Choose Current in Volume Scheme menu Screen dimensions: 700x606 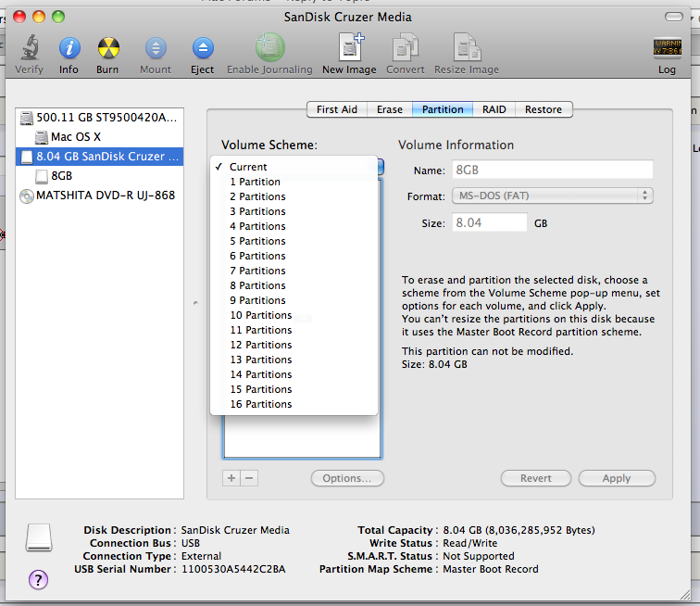294,167
